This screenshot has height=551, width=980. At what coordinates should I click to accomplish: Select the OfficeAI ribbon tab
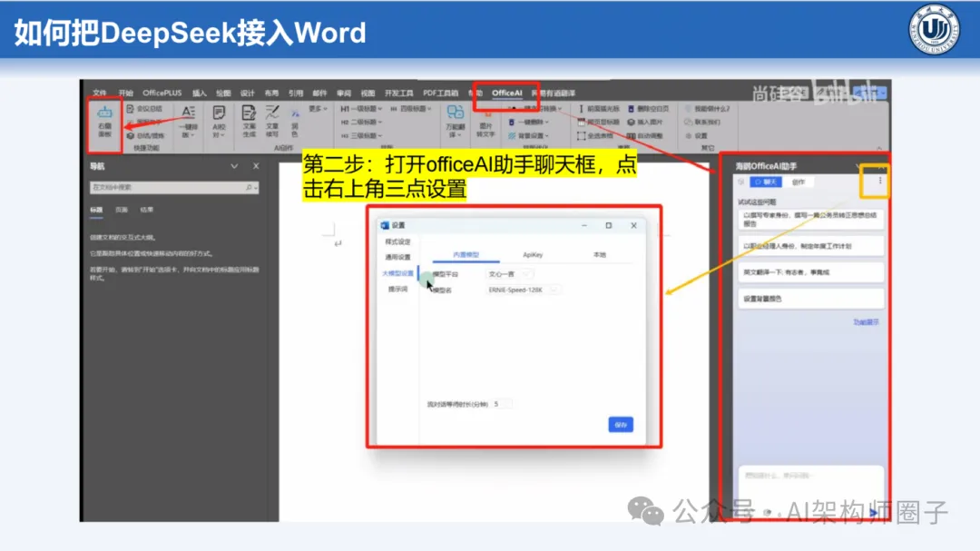point(507,93)
